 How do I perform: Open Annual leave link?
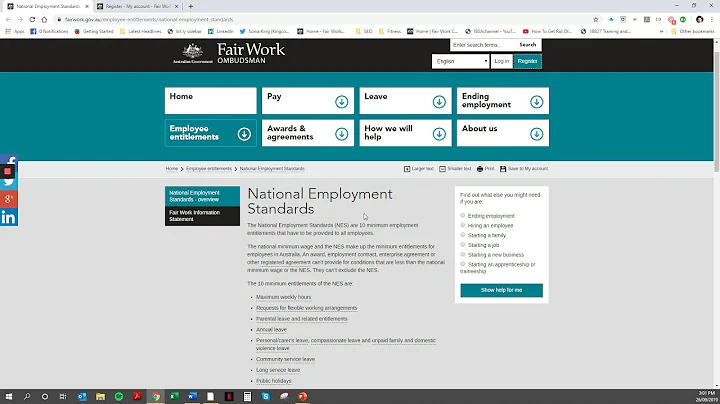coord(271,330)
